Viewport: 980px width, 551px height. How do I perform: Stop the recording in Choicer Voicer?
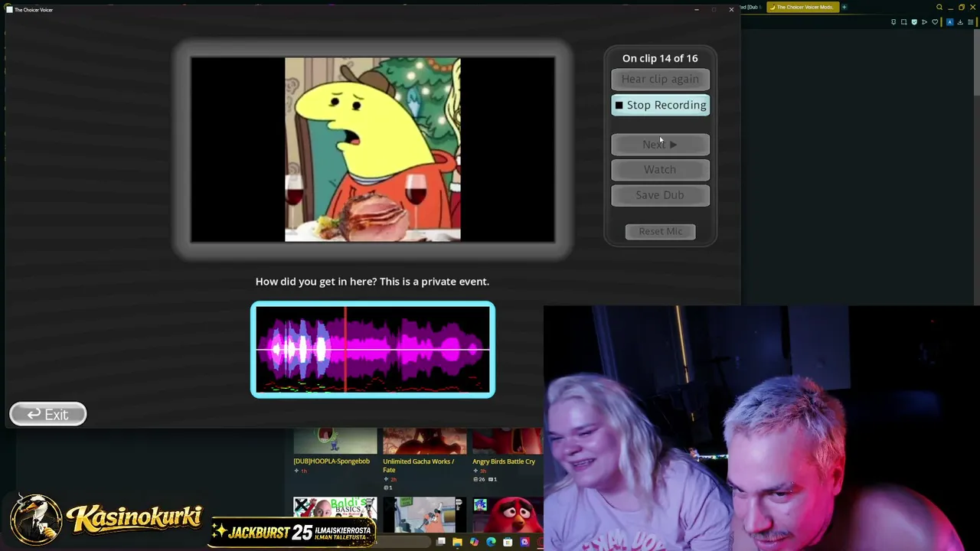(660, 105)
